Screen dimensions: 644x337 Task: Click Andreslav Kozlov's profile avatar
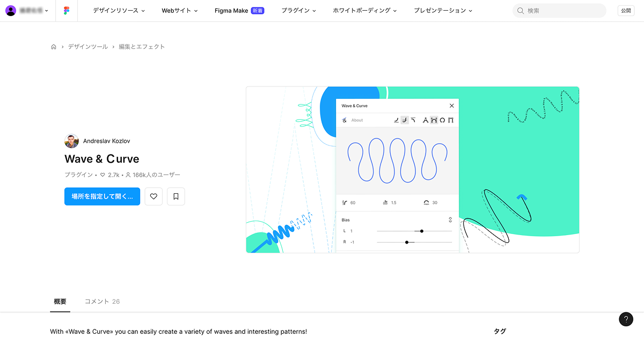point(71,141)
